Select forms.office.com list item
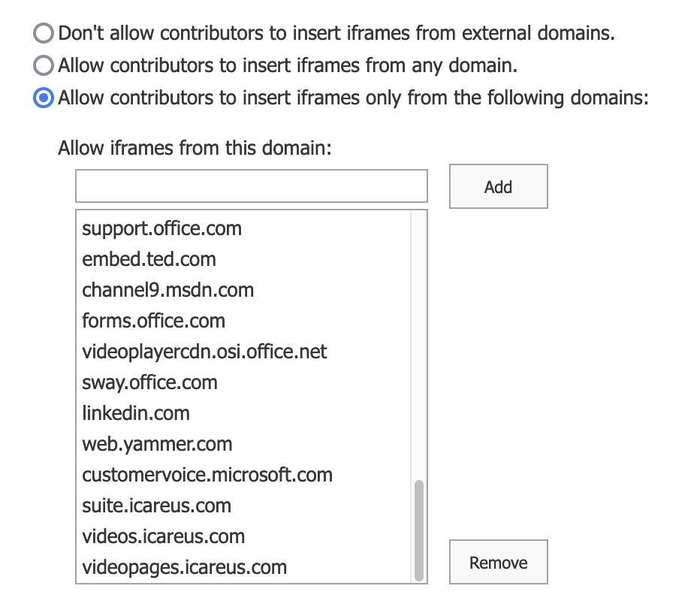Viewport: 697px width, 616px height. coord(153,321)
